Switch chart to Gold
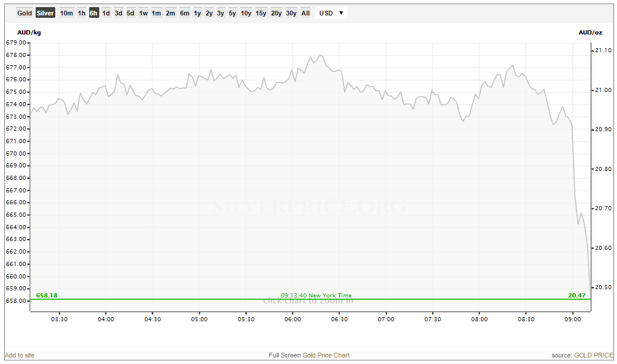 [24, 13]
